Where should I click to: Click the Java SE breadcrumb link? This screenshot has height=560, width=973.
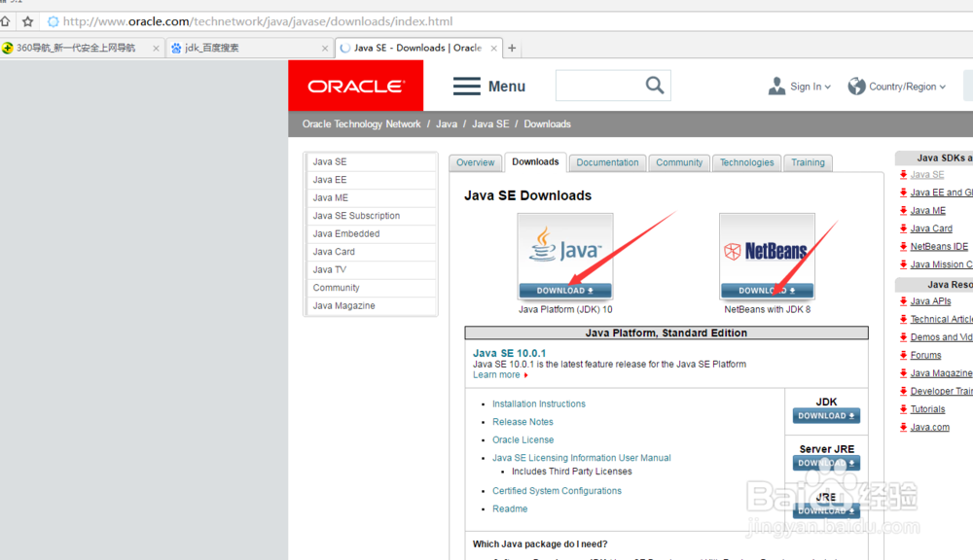(490, 124)
